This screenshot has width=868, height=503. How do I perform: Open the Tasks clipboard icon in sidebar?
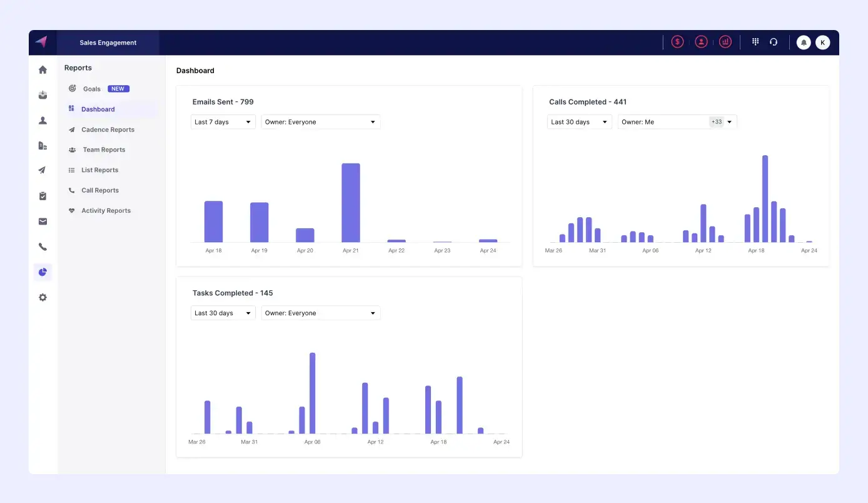43,196
